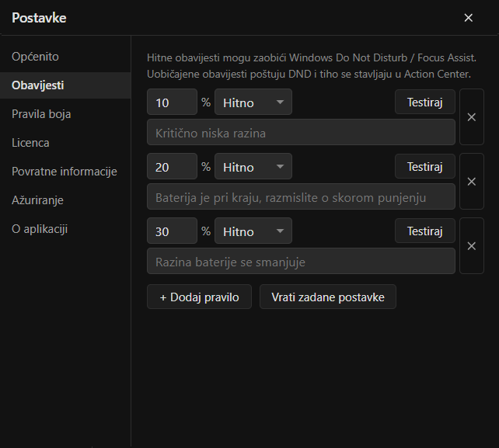
Task: Delete the 30% notification rule
Action: [472, 246]
